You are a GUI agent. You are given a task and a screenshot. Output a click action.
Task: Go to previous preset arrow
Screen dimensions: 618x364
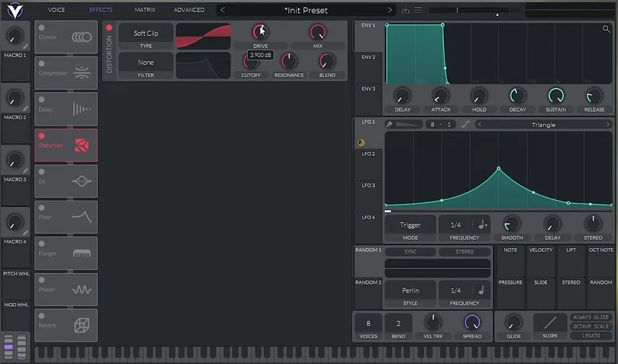[223, 10]
